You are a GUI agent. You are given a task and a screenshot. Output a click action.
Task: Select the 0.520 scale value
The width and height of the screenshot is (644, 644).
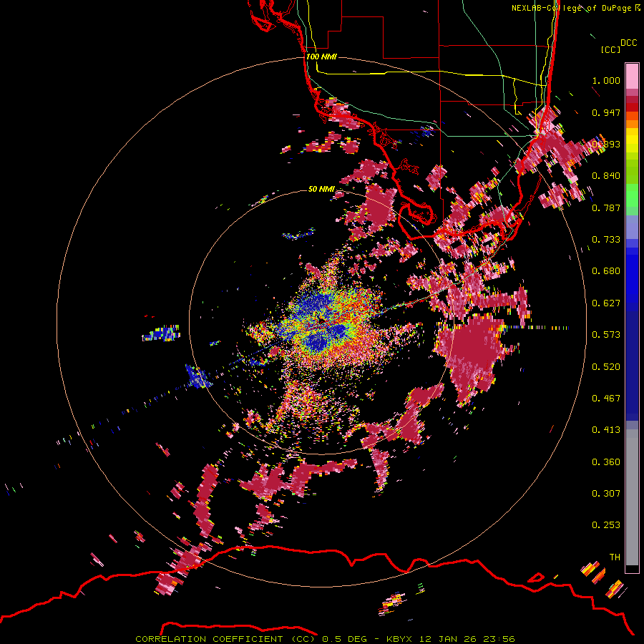[x=606, y=367]
